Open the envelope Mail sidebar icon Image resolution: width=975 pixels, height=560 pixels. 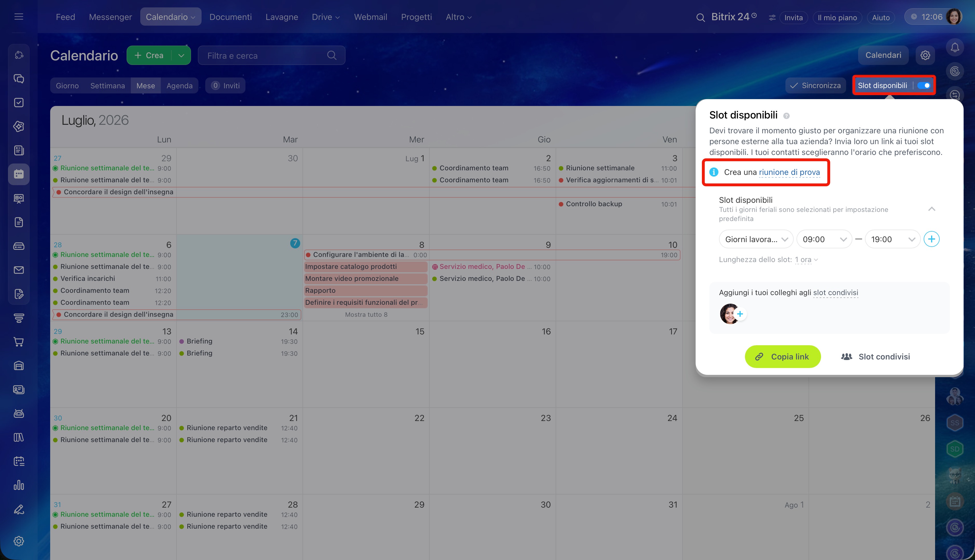19,270
